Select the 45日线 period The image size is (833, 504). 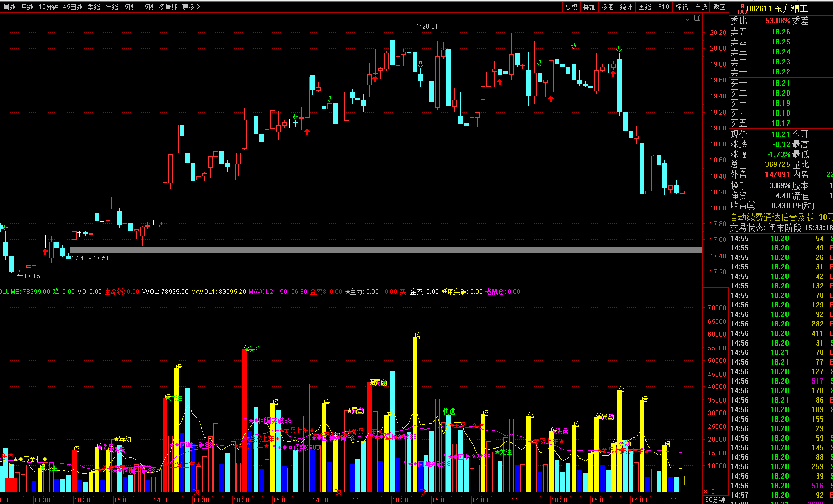tap(73, 7)
